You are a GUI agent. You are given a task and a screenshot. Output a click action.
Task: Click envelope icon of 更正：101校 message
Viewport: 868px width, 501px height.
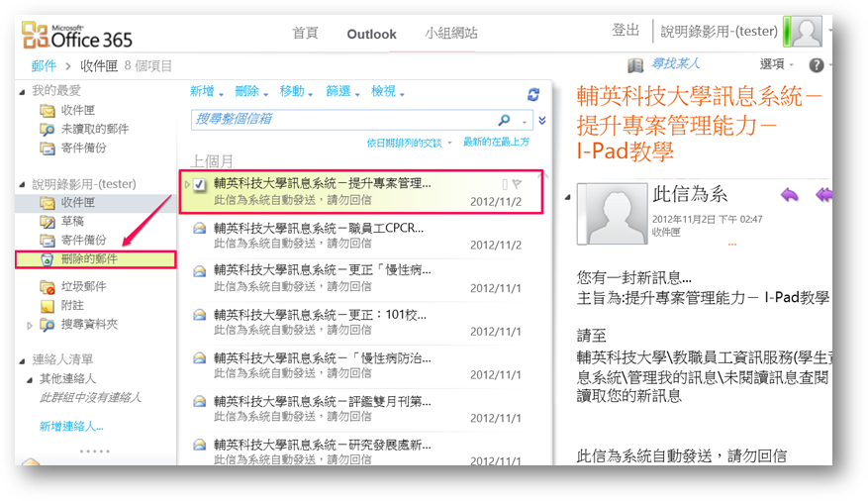click(199, 315)
